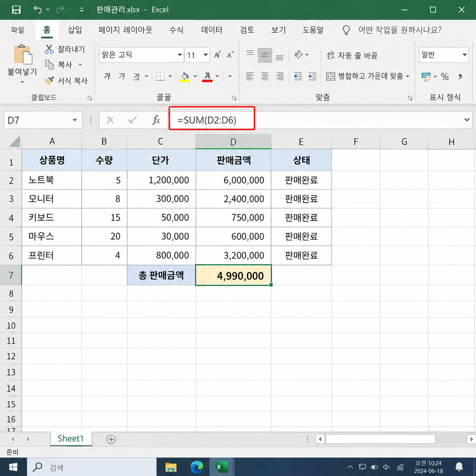Screen dimensions: 476x476
Task: Click the orientation (text rotation) icon
Action: click(299, 55)
